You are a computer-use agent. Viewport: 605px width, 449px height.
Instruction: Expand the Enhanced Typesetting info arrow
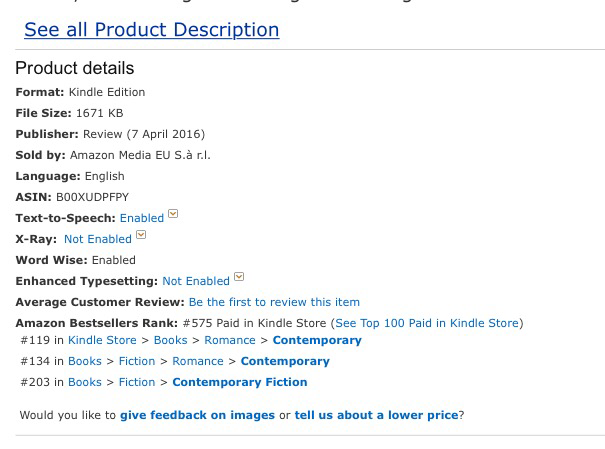(x=239, y=277)
